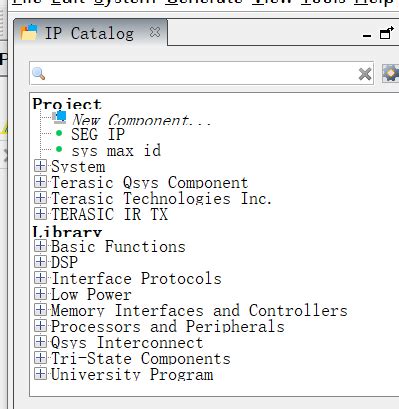This screenshot has width=399, height=409.
Task: Select the University Program label
Action: click(x=132, y=375)
